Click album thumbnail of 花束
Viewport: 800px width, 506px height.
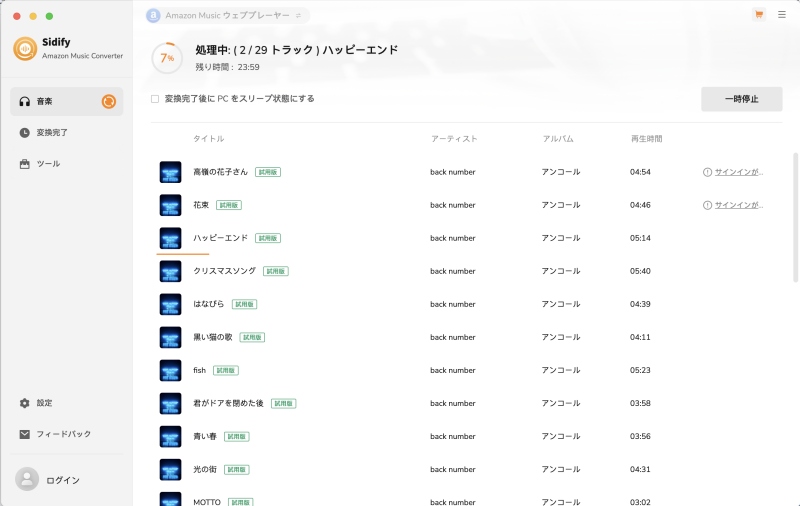click(x=170, y=205)
